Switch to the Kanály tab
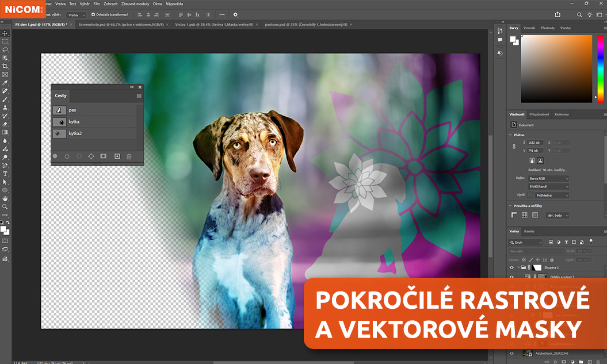Image resolution: width=607 pixels, height=364 pixels. 529,231
